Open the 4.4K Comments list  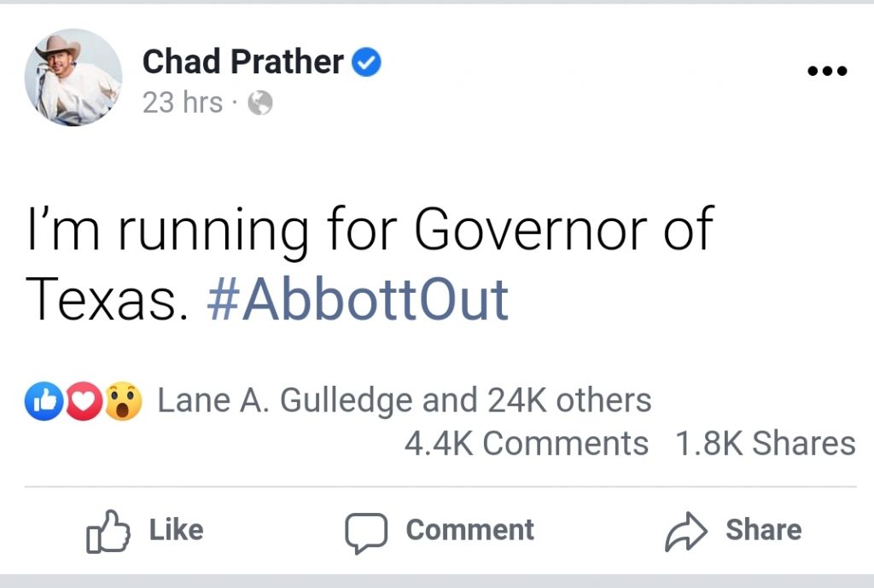(526, 444)
